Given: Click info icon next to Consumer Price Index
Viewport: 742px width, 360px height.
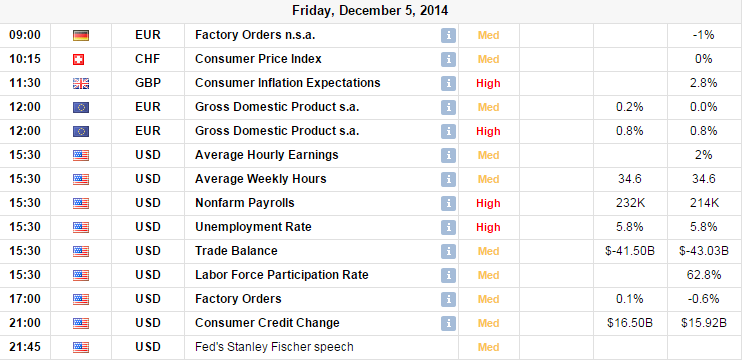Looking at the screenshot, I should pos(448,60).
